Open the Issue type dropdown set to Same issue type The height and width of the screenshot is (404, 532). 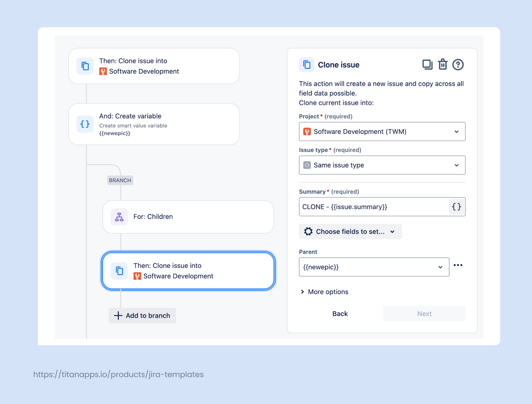(x=382, y=165)
